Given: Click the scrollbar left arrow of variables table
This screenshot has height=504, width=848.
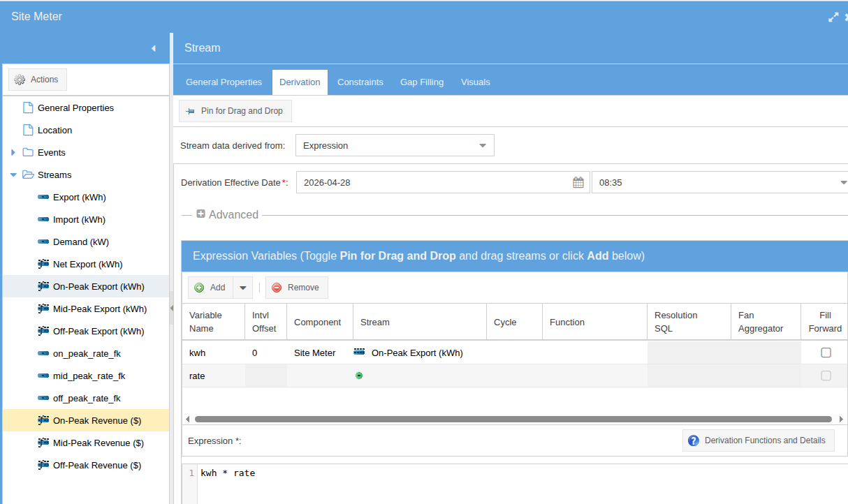Looking at the screenshot, I should click(187, 420).
